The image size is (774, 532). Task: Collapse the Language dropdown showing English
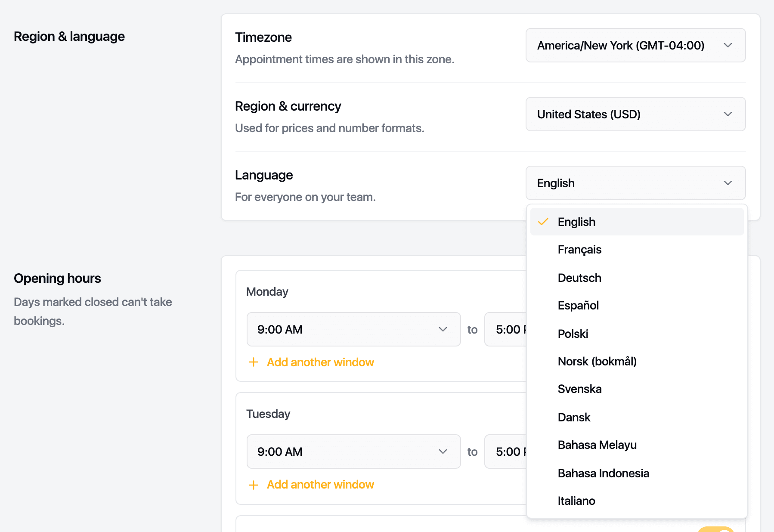(x=635, y=183)
